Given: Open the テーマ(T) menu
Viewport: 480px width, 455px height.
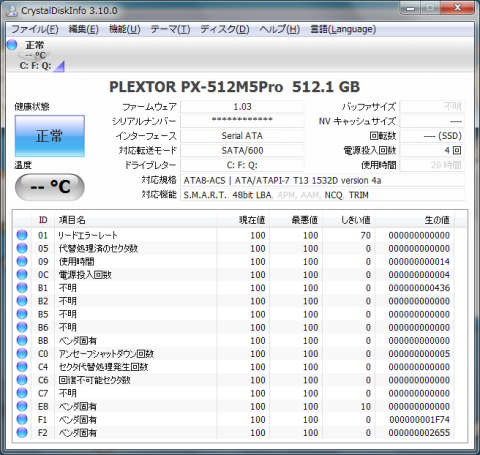Looking at the screenshot, I should 170,29.
